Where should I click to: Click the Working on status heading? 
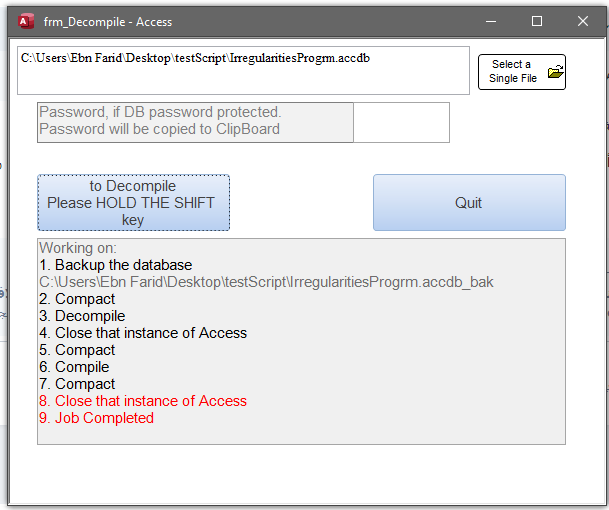pos(78,248)
